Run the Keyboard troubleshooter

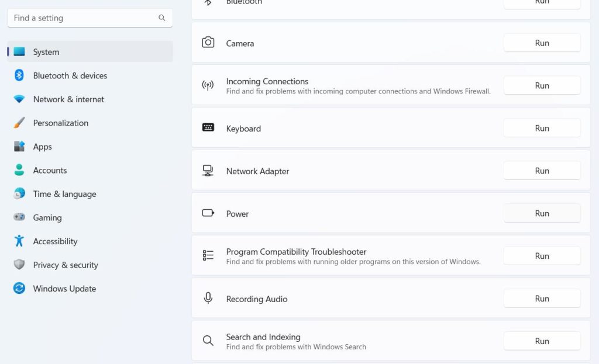click(542, 128)
